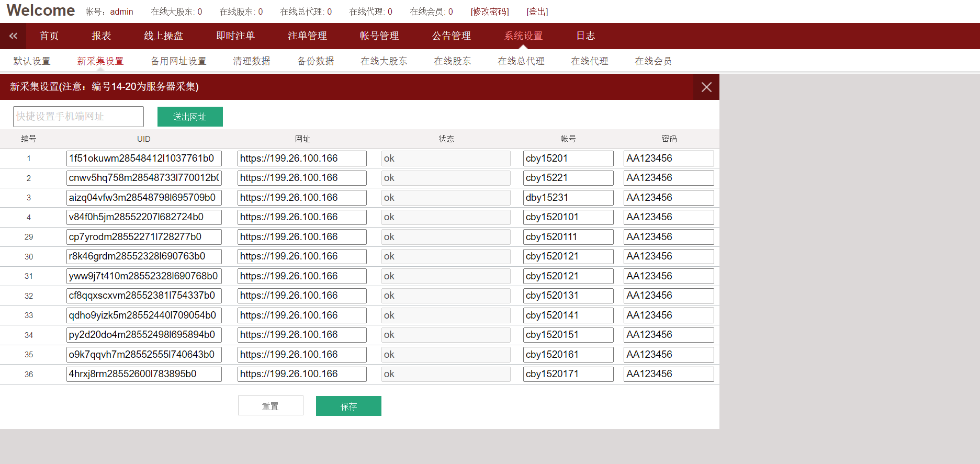Viewport: 980px width, 464px height.
Task: Click the 登出 link
Action: click(x=537, y=12)
